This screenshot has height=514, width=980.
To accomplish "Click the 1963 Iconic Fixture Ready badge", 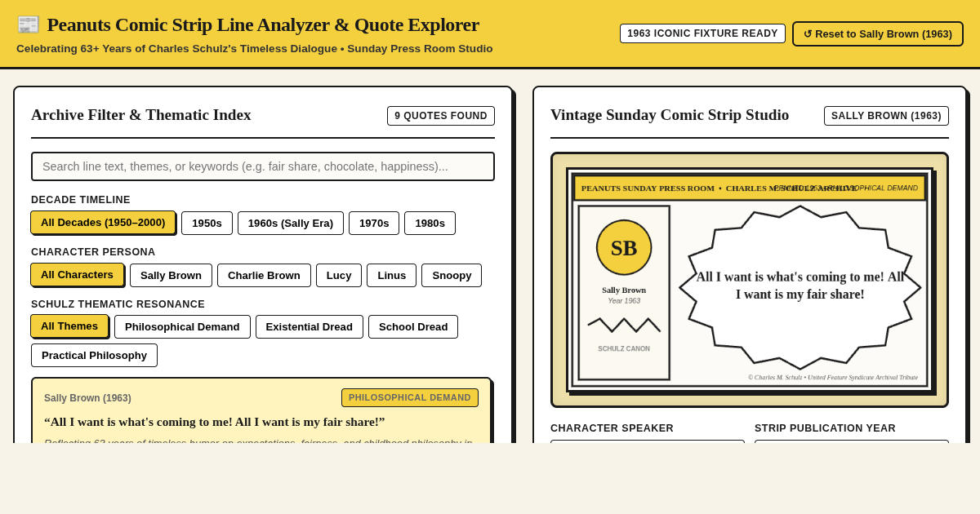I will pos(702,33).
